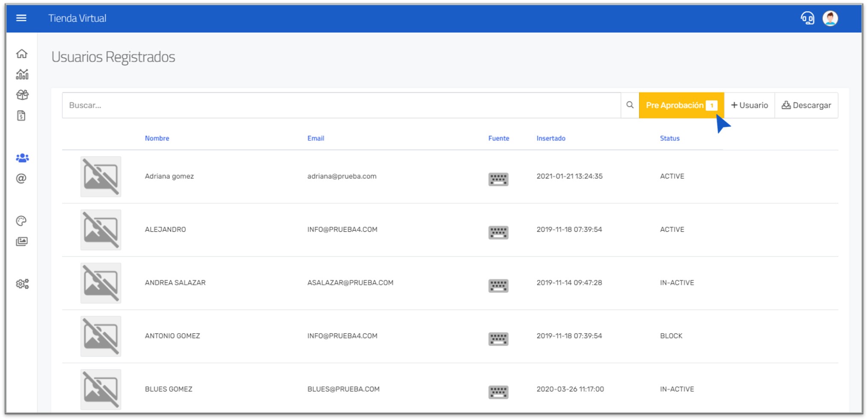The image size is (868, 420).
Task: Click placeholder photo of BLUES GOMEZ
Action: 101,390
